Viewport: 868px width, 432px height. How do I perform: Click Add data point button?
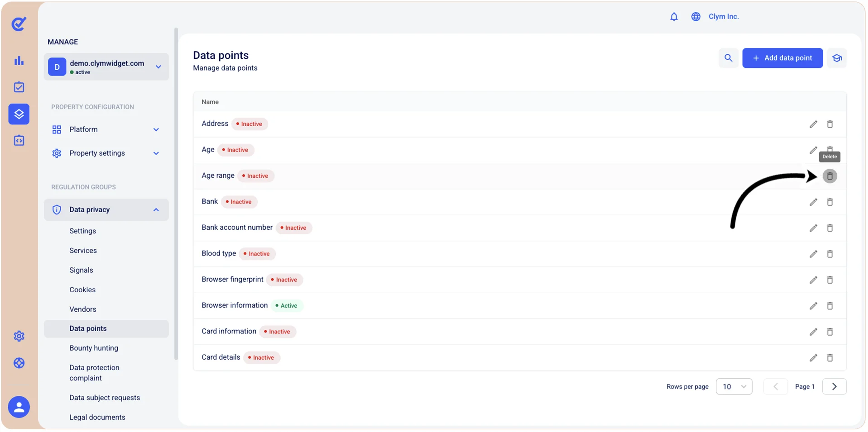[782, 58]
